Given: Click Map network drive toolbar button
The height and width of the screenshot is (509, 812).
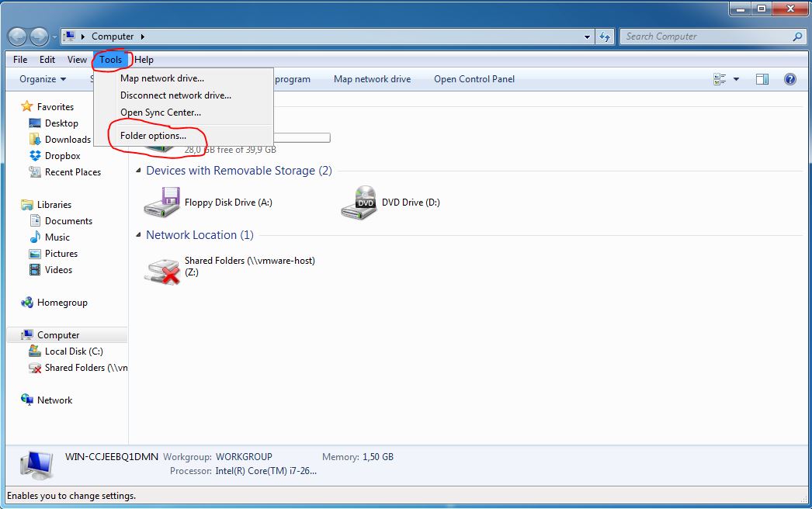Looking at the screenshot, I should [x=373, y=79].
